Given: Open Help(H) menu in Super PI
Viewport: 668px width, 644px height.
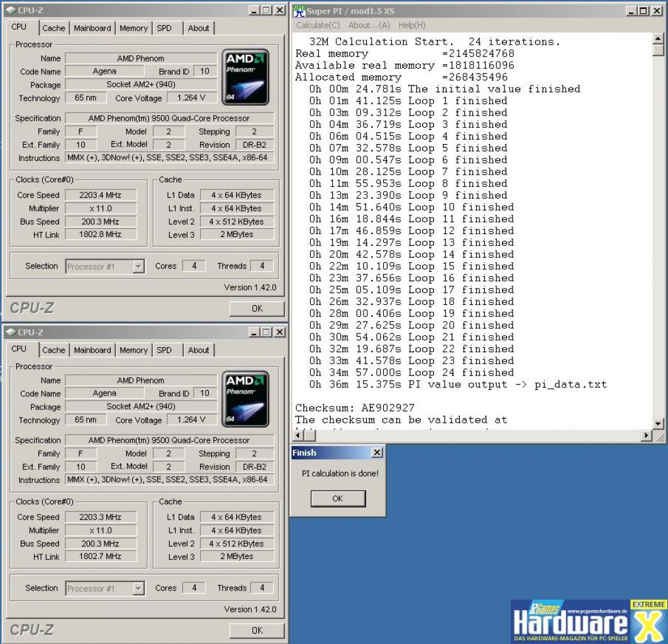Looking at the screenshot, I should [412, 25].
